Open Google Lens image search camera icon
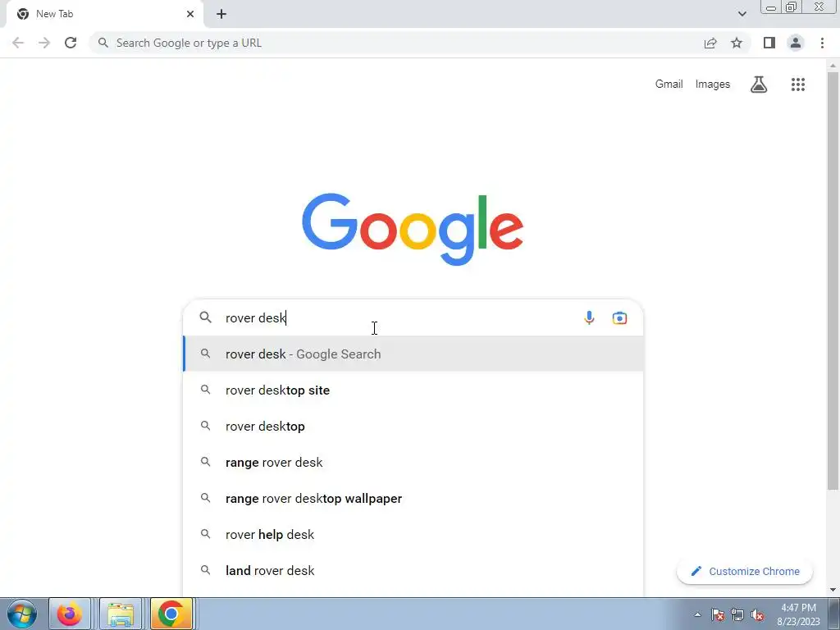Viewport: 840px width, 630px height. click(619, 317)
